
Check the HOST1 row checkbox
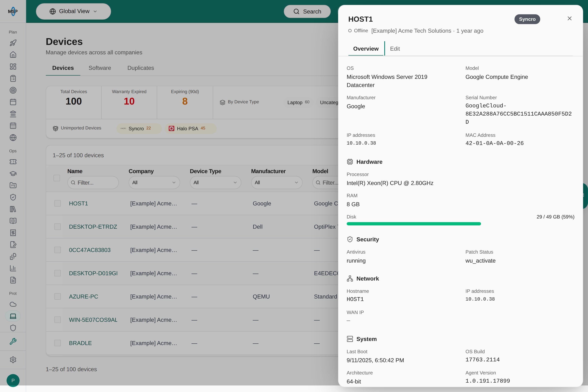click(58, 203)
